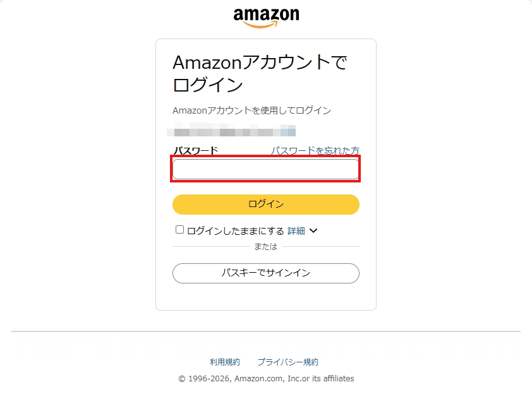
Task: Open the パスワードを忘れた方 link
Action: 315,151
